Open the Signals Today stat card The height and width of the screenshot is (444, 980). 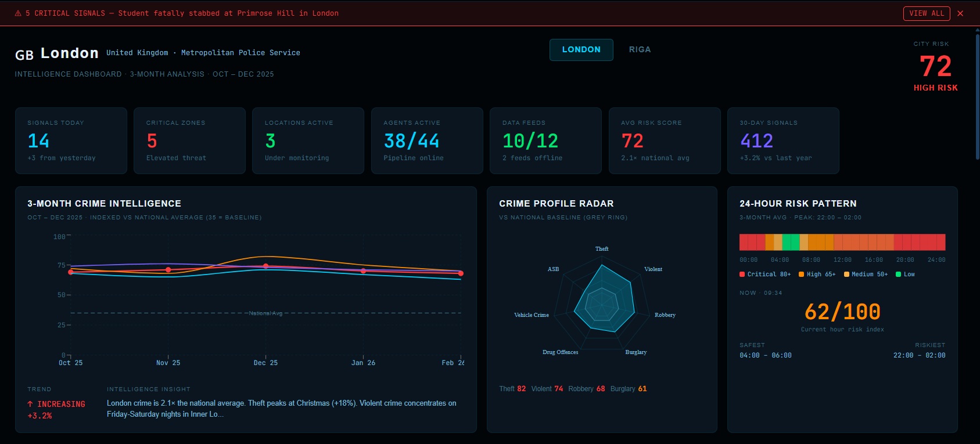click(71, 140)
